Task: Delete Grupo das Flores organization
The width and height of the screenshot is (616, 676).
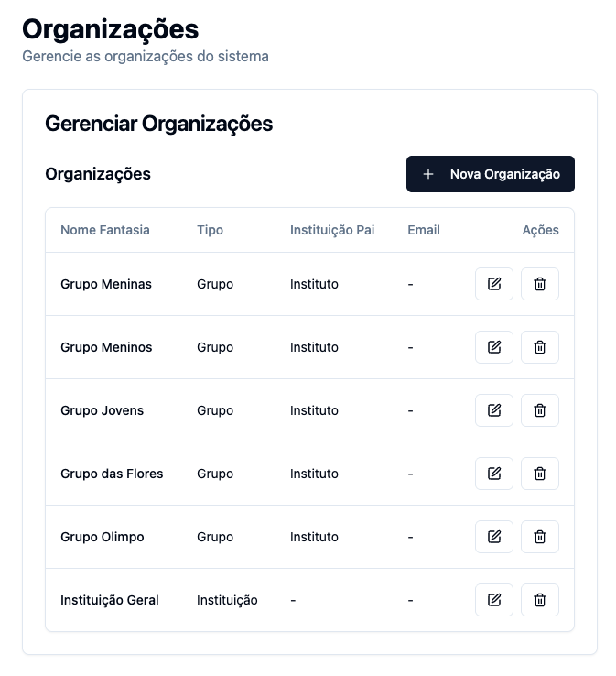Action: tap(539, 474)
